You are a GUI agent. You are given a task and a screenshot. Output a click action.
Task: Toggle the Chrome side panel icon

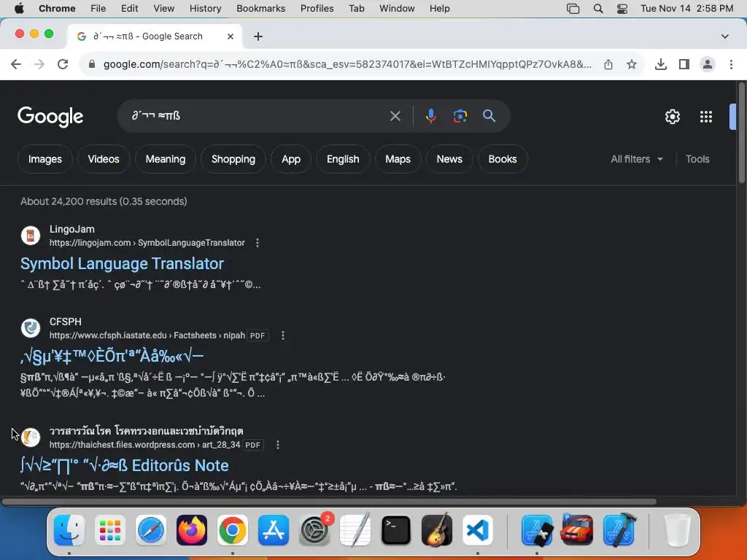click(x=684, y=64)
